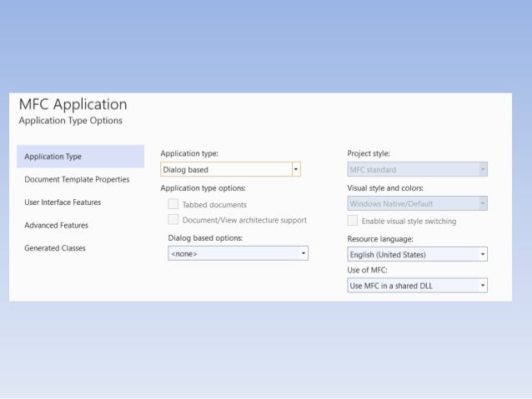
Task: Click the 'Application Type Options' subtitle
Action: (x=71, y=121)
